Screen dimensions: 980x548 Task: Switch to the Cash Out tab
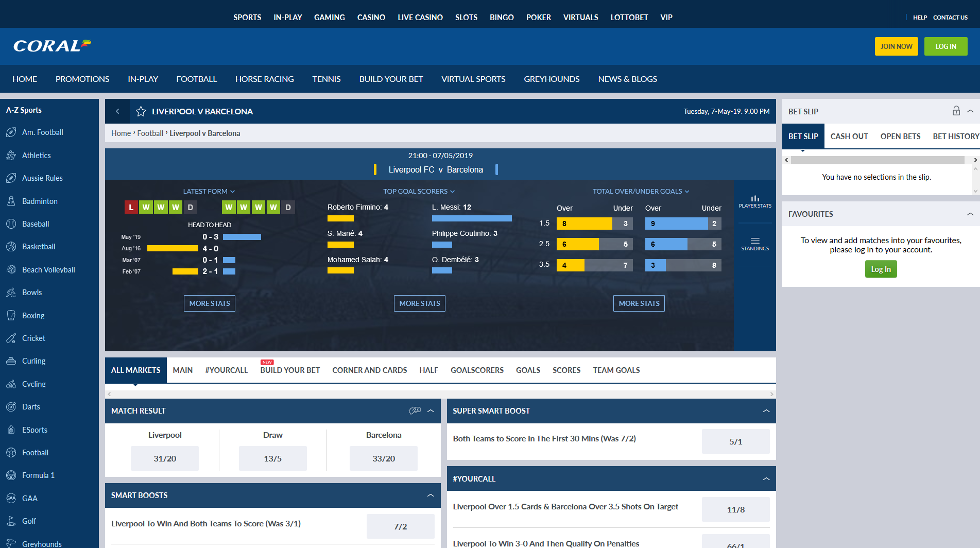[849, 136]
